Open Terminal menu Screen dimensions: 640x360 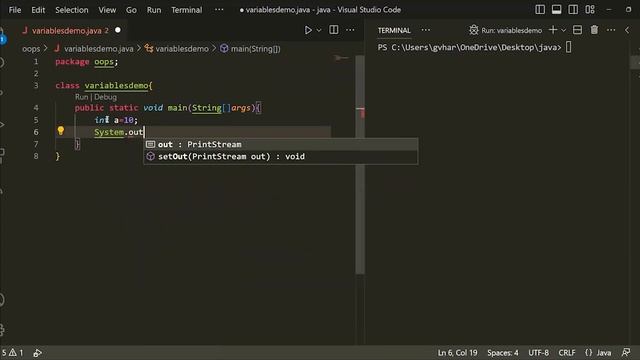[187, 10]
